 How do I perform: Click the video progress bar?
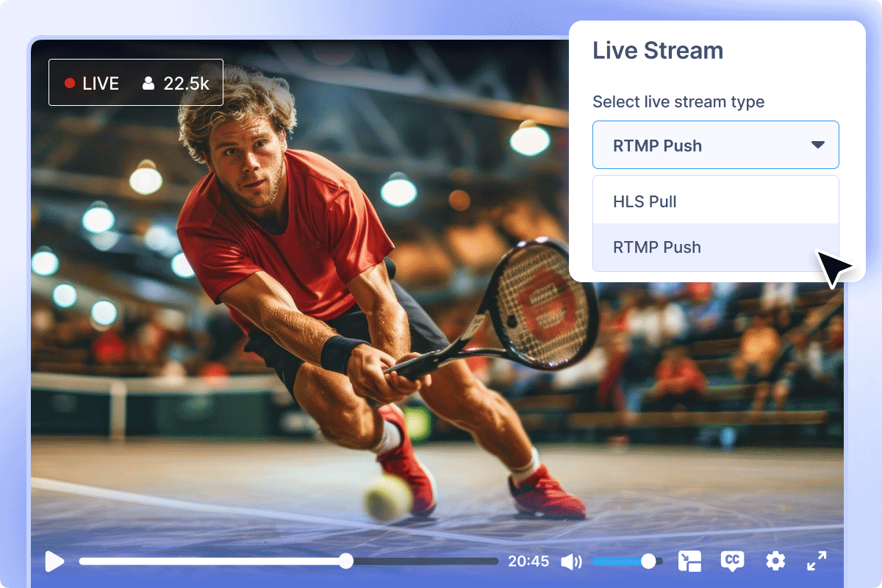[294, 561]
